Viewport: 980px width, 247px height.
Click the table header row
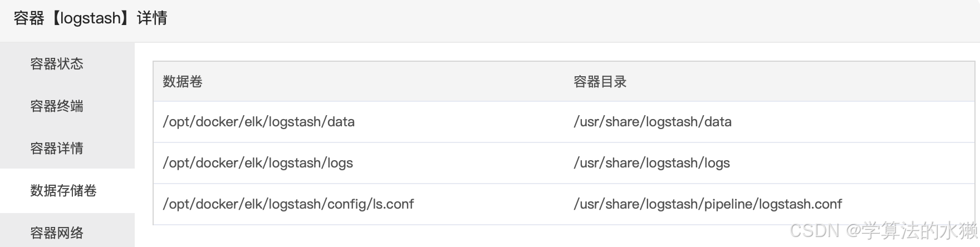point(563,82)
